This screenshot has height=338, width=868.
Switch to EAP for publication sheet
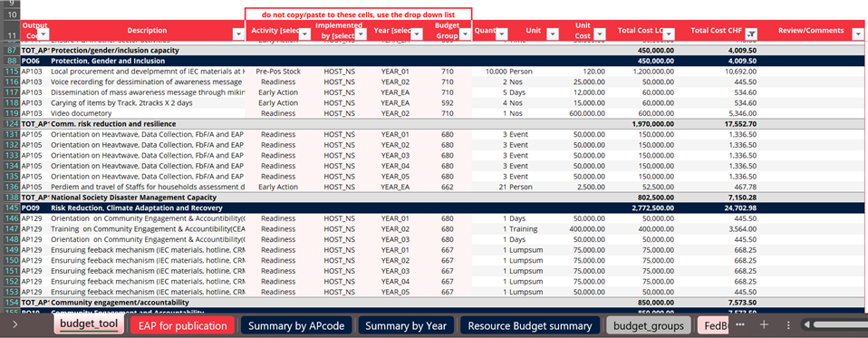tap(183, 326)
